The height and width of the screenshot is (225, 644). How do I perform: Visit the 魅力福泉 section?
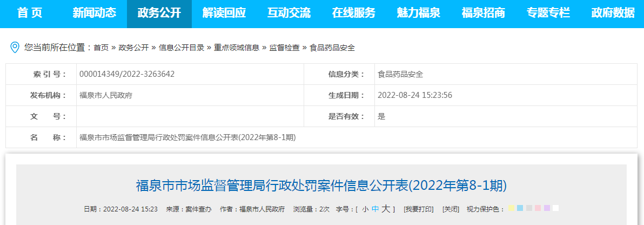tap(419, 14)
